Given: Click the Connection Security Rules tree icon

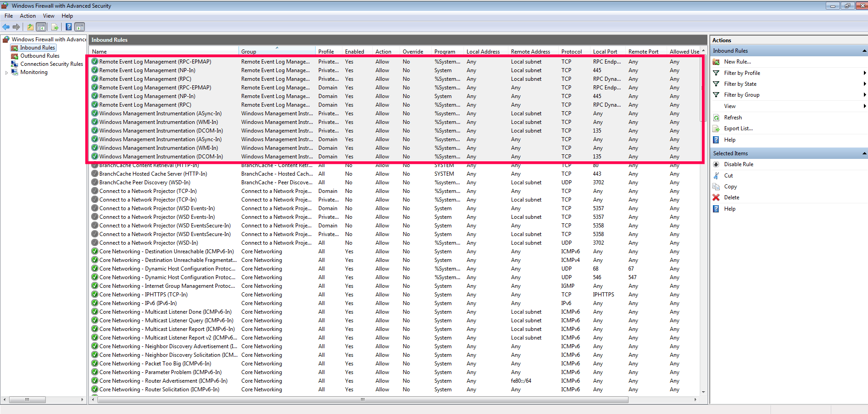Looking at the screenshot, I should pos(15,64).
